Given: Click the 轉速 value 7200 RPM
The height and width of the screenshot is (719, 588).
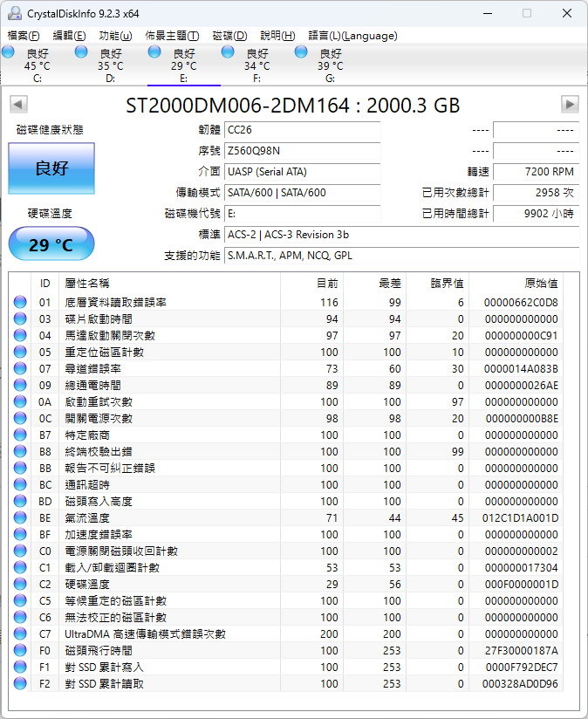Looking at the screenshot, I should click(x=537, y=172).
